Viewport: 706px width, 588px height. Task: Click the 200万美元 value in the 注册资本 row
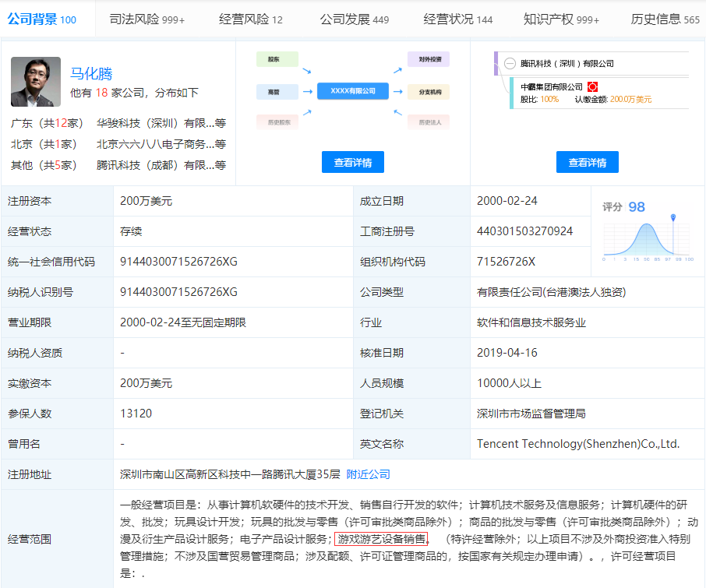click(x=146, y=201)
